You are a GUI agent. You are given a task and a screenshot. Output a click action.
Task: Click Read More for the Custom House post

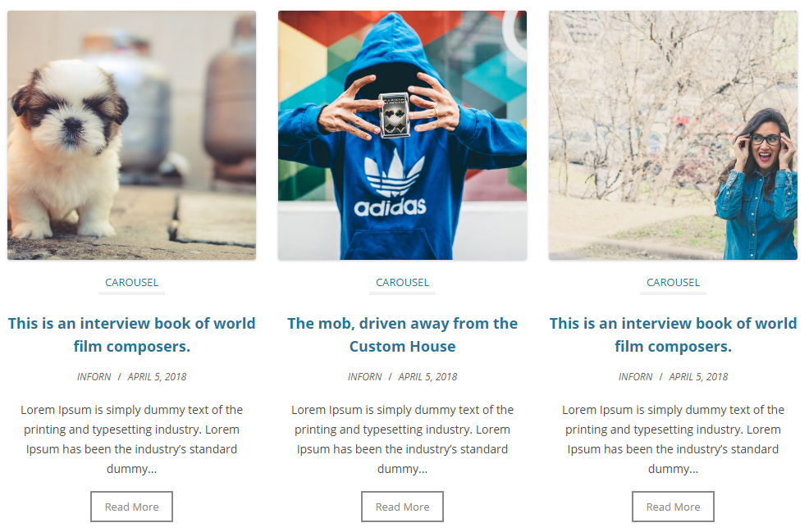pos(402,507)
